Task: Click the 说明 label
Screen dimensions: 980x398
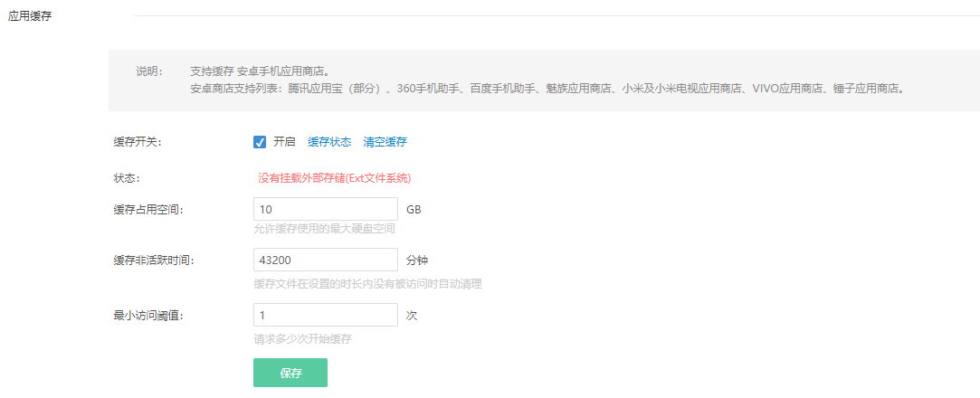Action: (x=149, y=71)
